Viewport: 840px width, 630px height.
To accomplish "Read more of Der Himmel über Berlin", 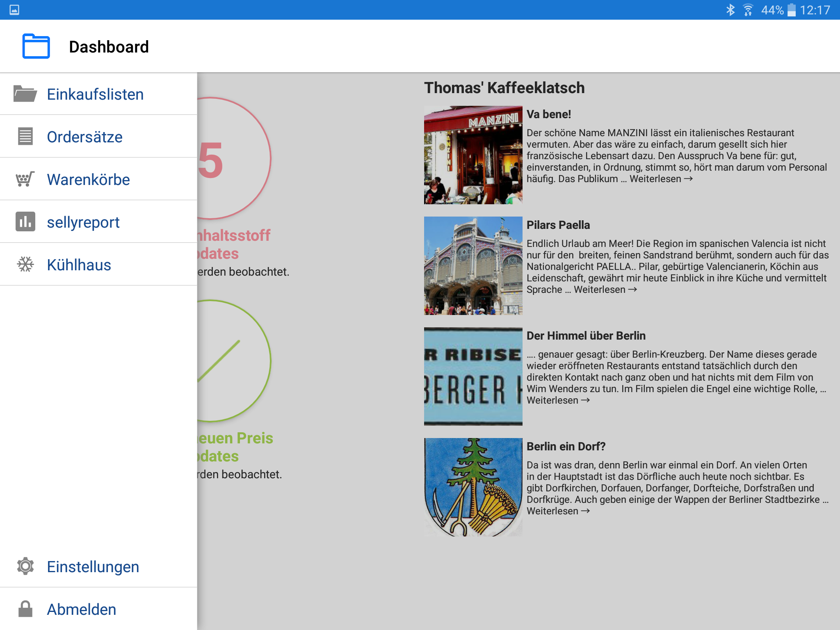I will (x=558, y=400).
